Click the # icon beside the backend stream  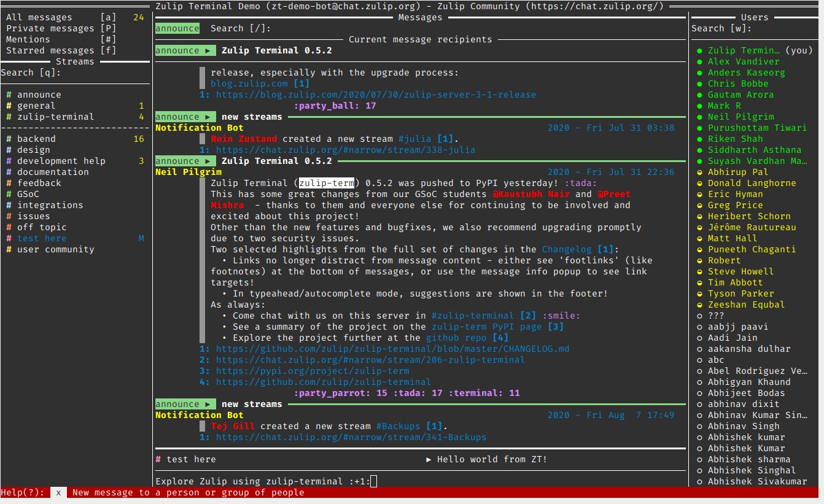tap(9, 138)
